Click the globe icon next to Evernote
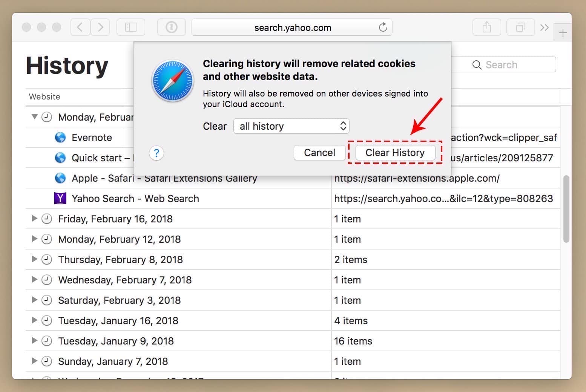 60,138
